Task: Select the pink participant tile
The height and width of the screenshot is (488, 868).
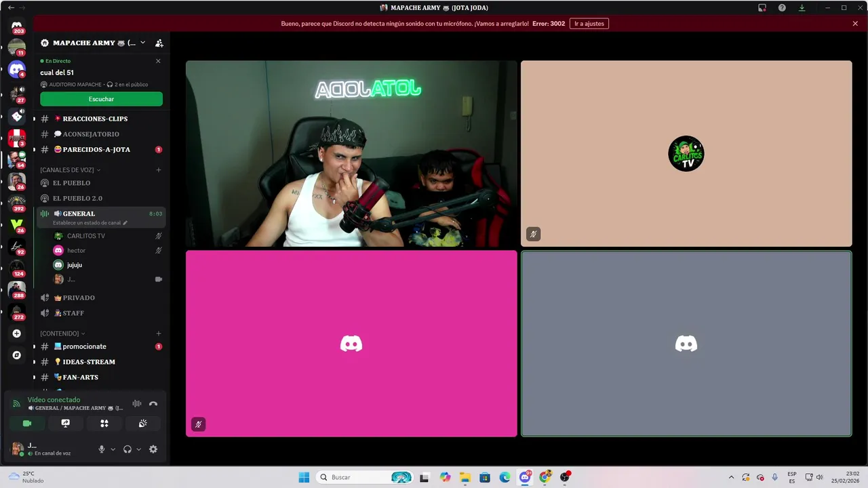Action: [x=351, y=344]
